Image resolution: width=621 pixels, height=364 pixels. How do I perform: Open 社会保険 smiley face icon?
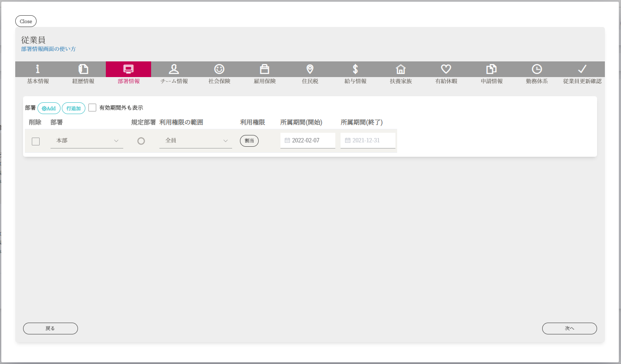pos(219,69)
